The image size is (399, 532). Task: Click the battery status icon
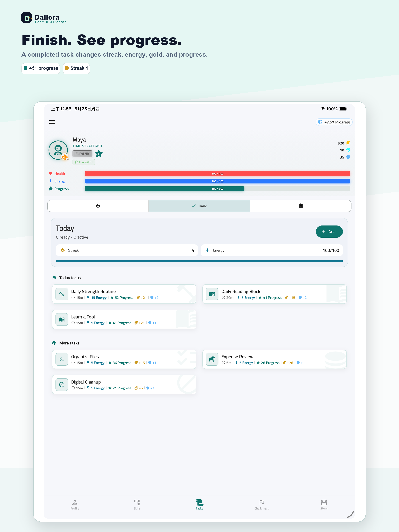343,109
